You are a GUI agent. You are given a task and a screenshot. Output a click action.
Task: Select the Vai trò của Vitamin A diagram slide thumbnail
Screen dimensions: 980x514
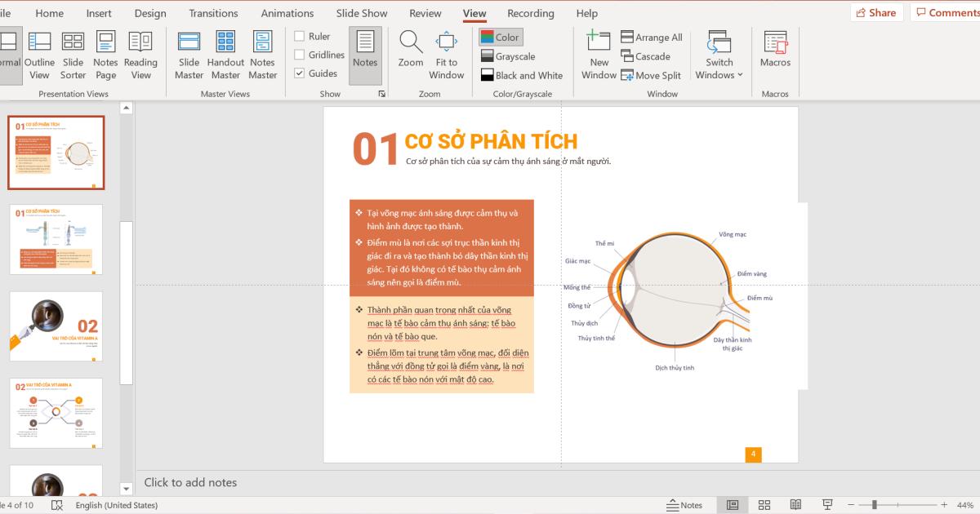56,413
